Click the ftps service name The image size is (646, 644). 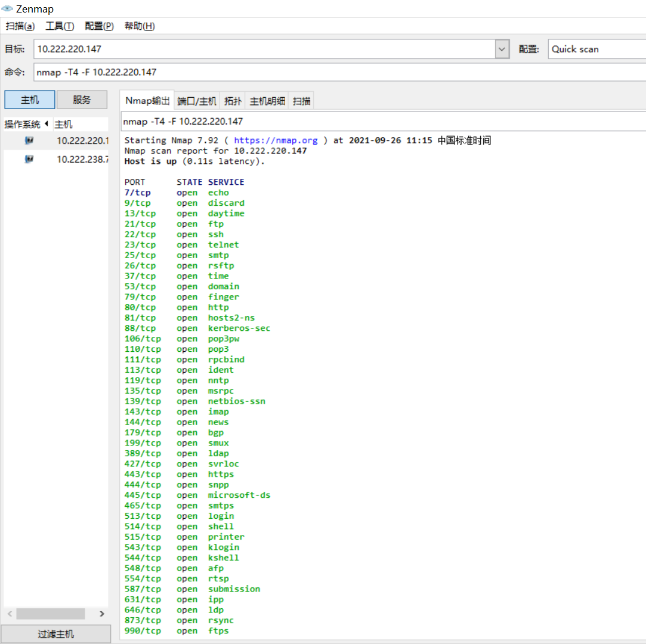pos(218,630)
